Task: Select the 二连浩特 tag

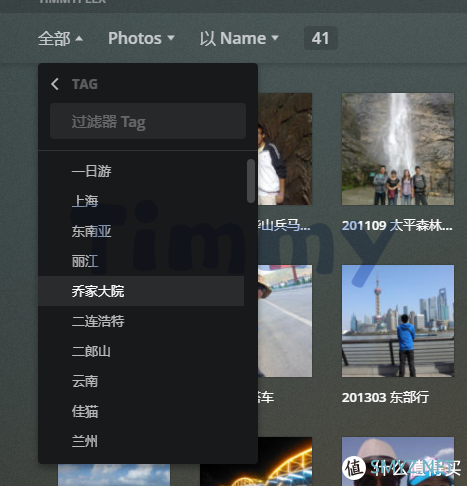Action: pos(141,321)
